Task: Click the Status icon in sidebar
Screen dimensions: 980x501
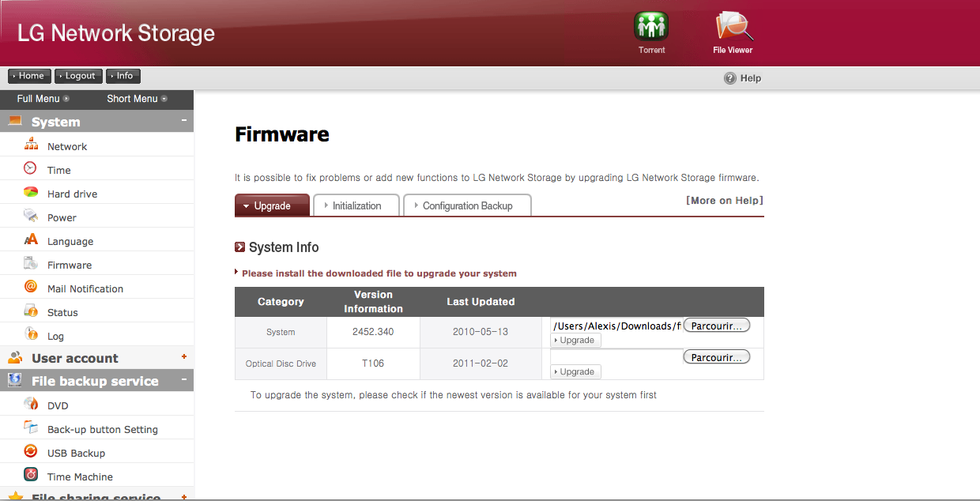Action: (31, 311)
